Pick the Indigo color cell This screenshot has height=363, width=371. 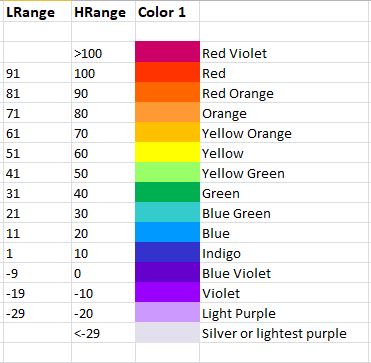(167, 252)
